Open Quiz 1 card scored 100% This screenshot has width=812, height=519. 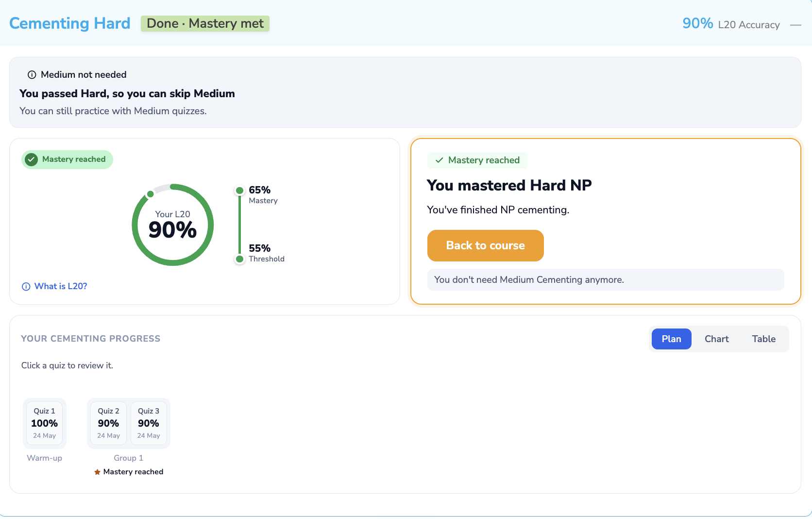tap(45, 423)
